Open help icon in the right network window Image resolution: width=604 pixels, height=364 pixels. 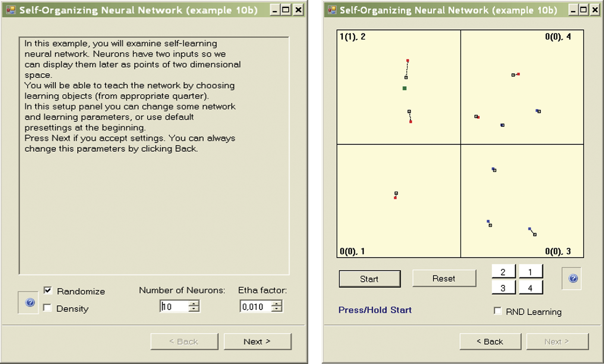coord(573,279)
